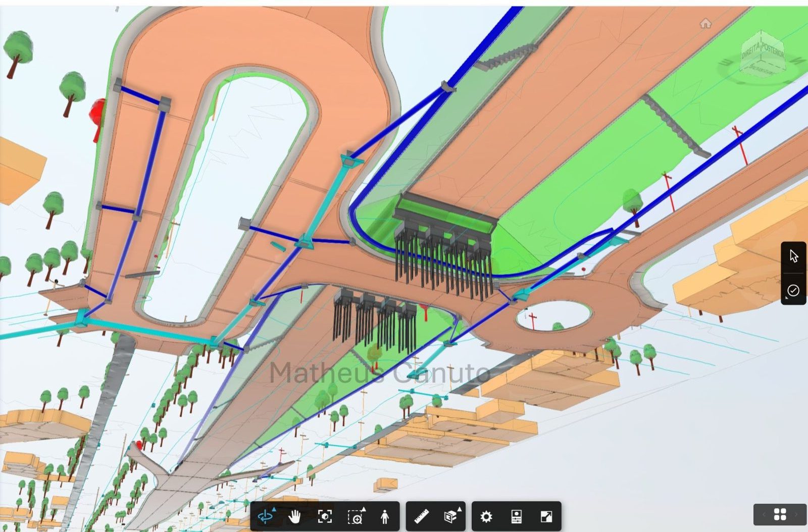The width and height of the screenshot is (808, 532).
Task: Expand Zoom Window options arrow
Action: 364,509
